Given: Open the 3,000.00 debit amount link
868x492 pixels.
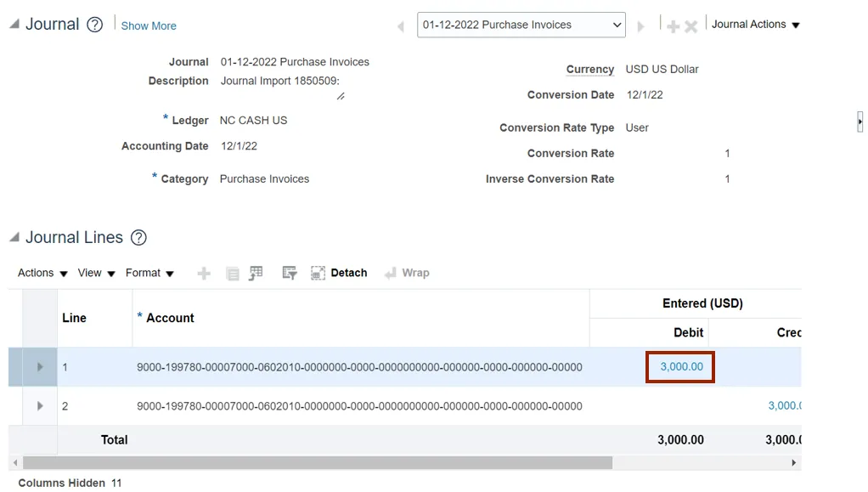Looking at the screenshot, I should click(x=681, y=367).
